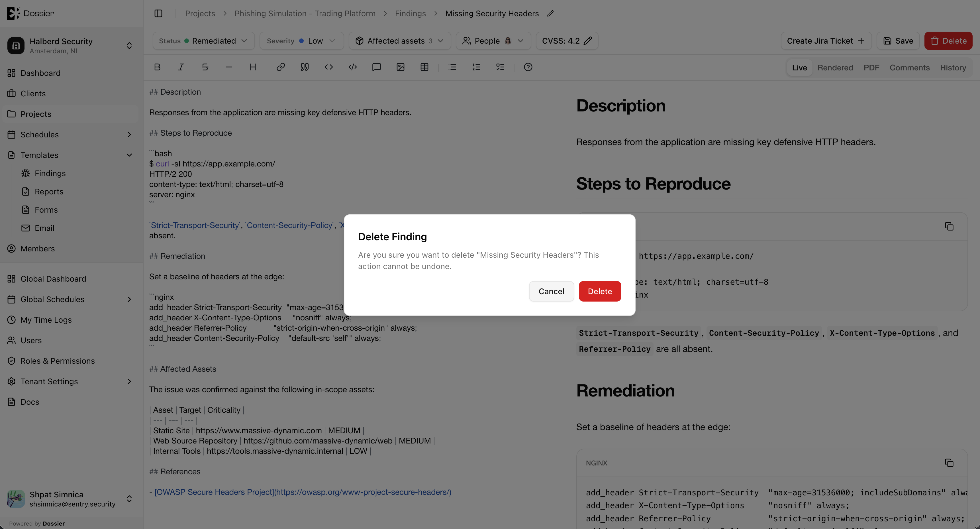Insert a table
Screen dimensions: 980x529
(x=424, y=67)
